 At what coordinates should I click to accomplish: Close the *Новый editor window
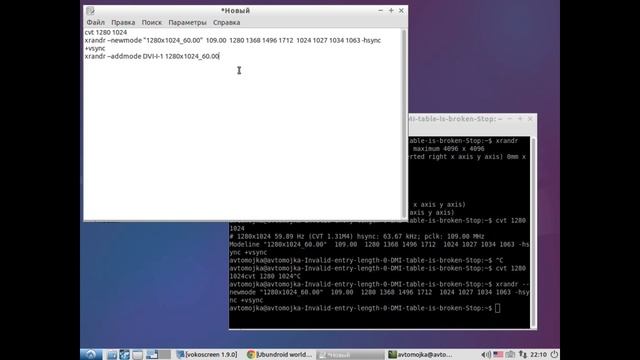401,11
